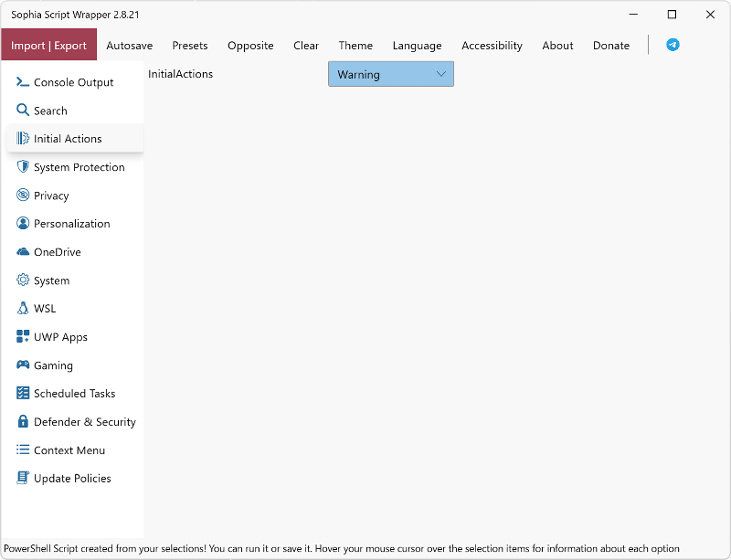Click the Console Output terminal icon
Viewport: 731px width, 560px height.
pos(23,82)
